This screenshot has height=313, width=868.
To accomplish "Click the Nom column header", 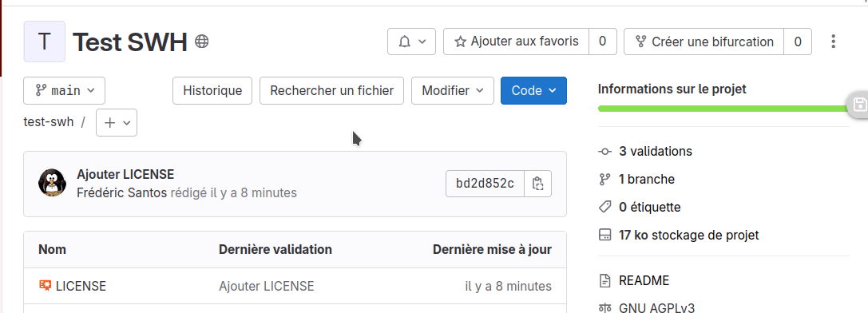I will tap(52, 249).
